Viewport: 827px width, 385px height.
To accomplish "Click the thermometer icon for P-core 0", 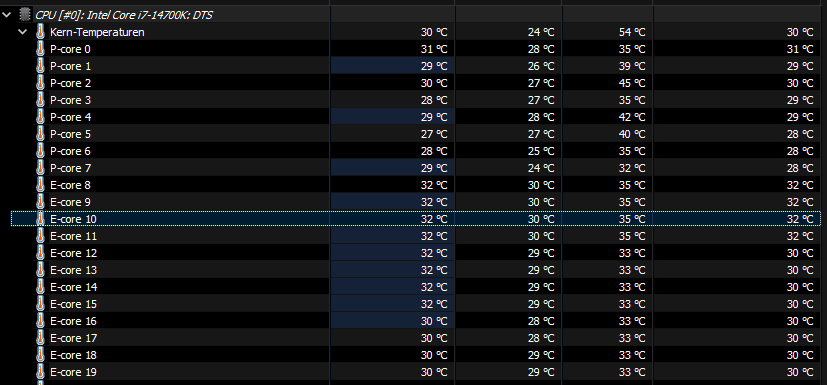I will [41, 49].
